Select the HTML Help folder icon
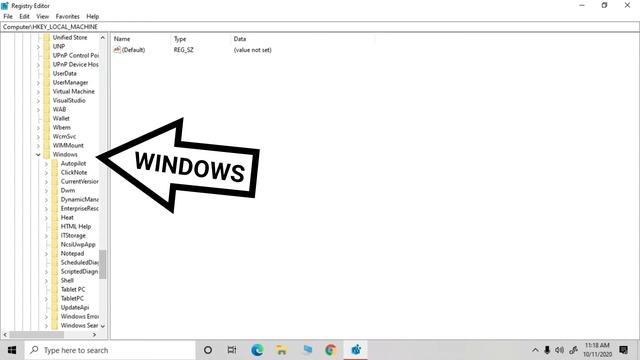 click(x=55, y=227)
